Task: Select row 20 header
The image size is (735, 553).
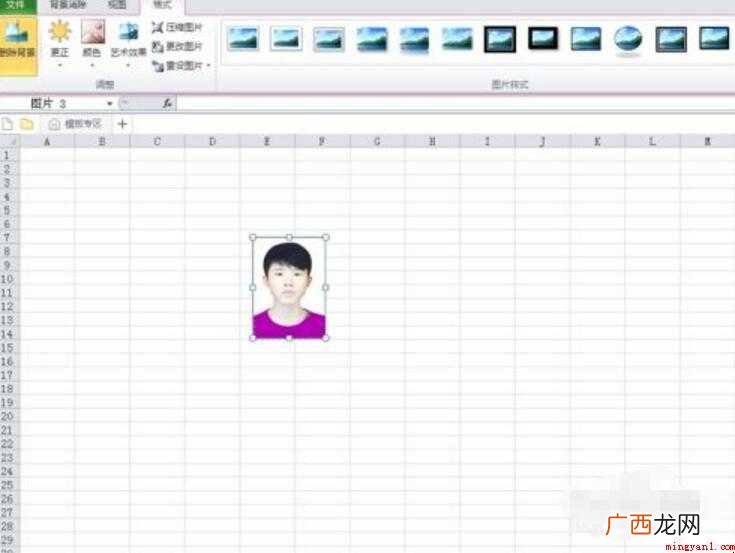Action: pos(7,416)
